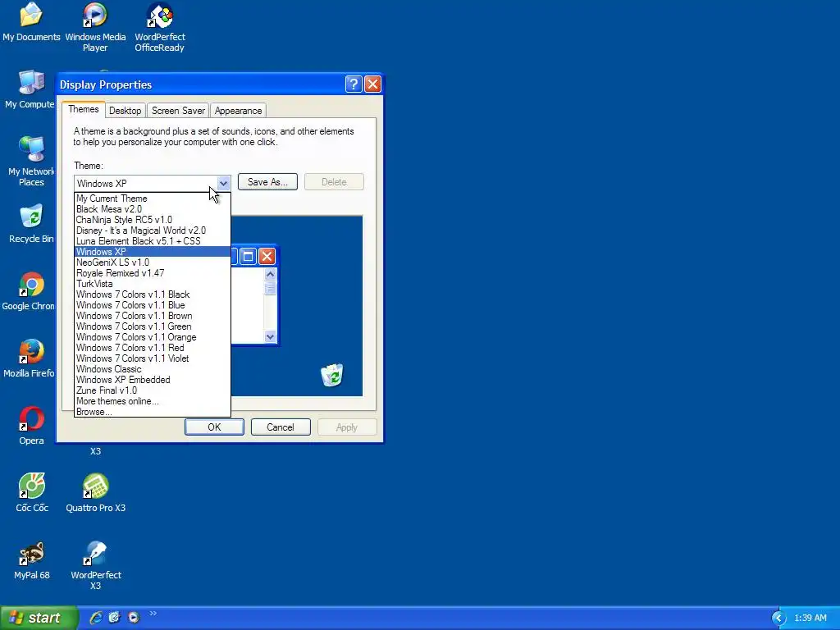Select NeoGeniX LS v1.0 theme

tap(152, 262)
